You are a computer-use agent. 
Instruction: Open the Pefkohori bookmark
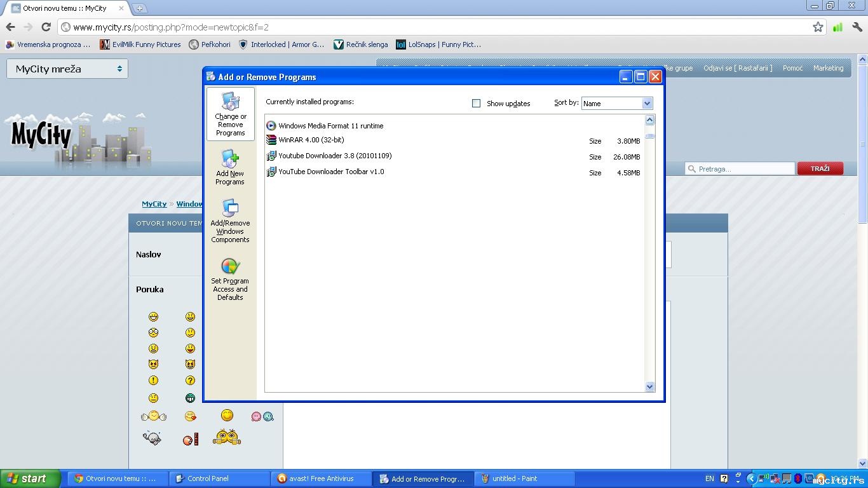210,44
